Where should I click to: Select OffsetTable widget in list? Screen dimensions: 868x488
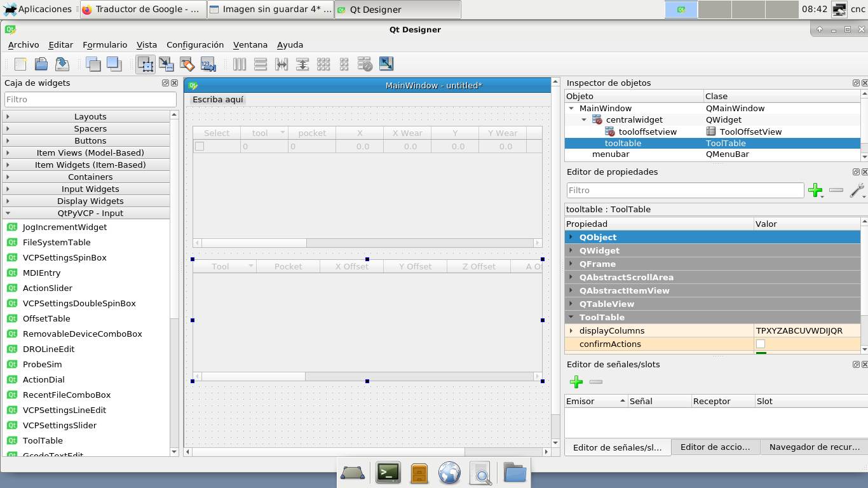(x=46, y=318)
